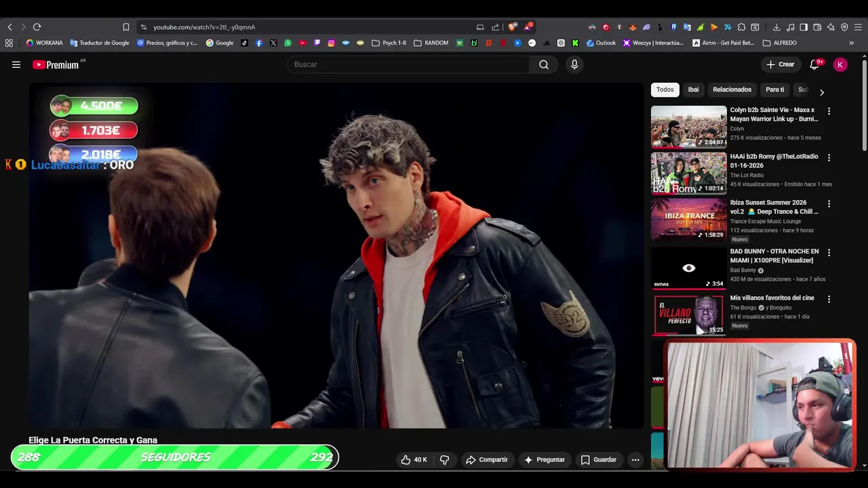Click share icon in address bar

click(495, 27)
